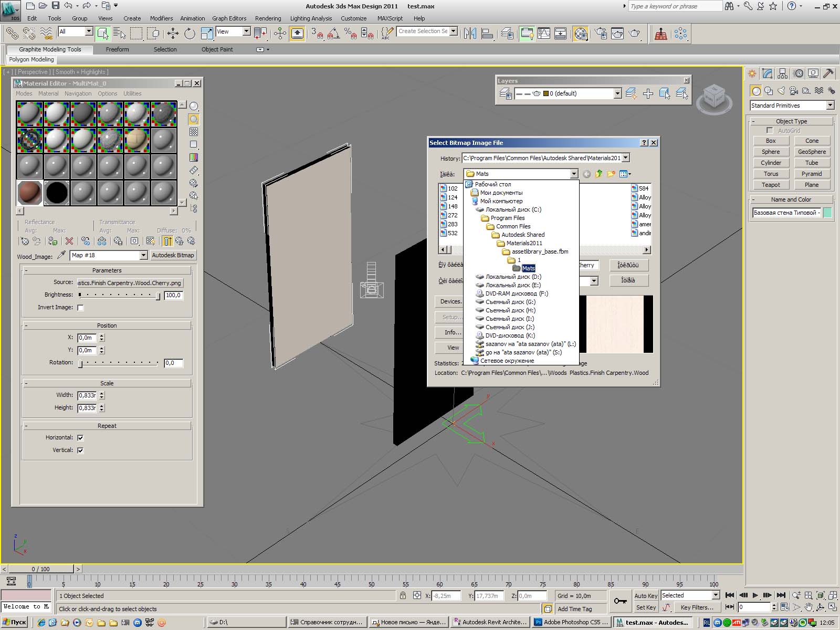Open the Motion panel icon

pos(798,73)
